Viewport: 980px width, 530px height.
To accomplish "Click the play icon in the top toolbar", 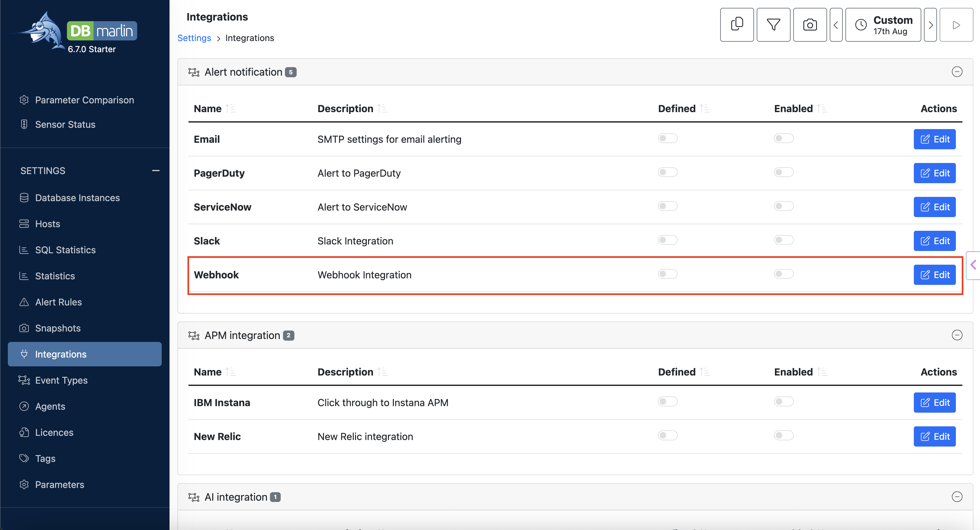I will tap(956, 25).
